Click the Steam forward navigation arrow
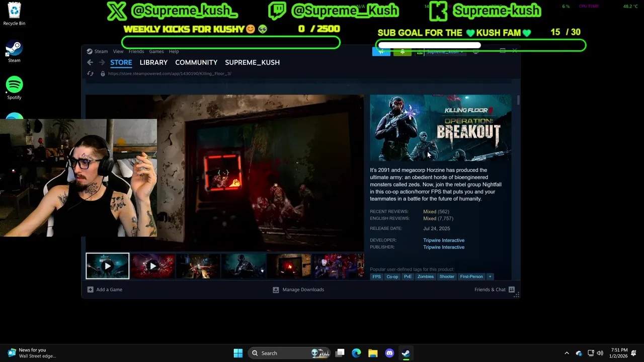This screenshot has width=644, height=362. point(102,62)
